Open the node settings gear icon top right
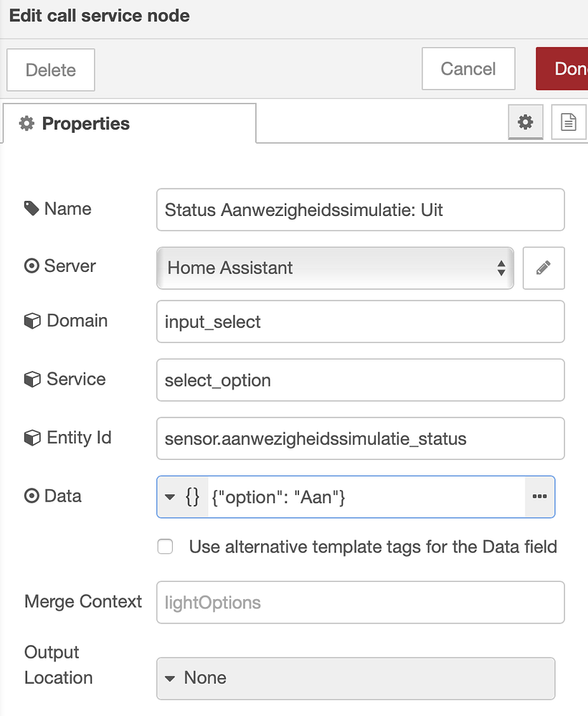The height and width of the screenshot is (716, 588). 526,122
